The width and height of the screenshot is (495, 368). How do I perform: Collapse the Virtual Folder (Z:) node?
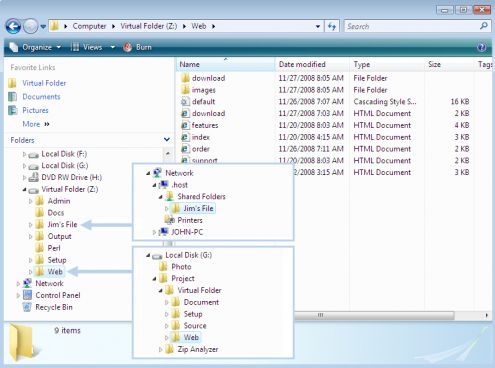[x=24, y=189]
